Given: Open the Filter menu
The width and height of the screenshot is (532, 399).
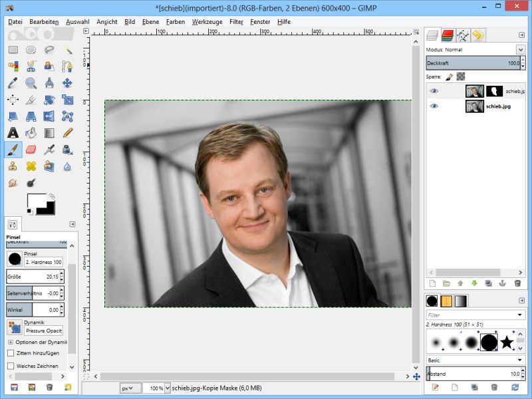Looking at the screenshot, I should tap(237, 22).
